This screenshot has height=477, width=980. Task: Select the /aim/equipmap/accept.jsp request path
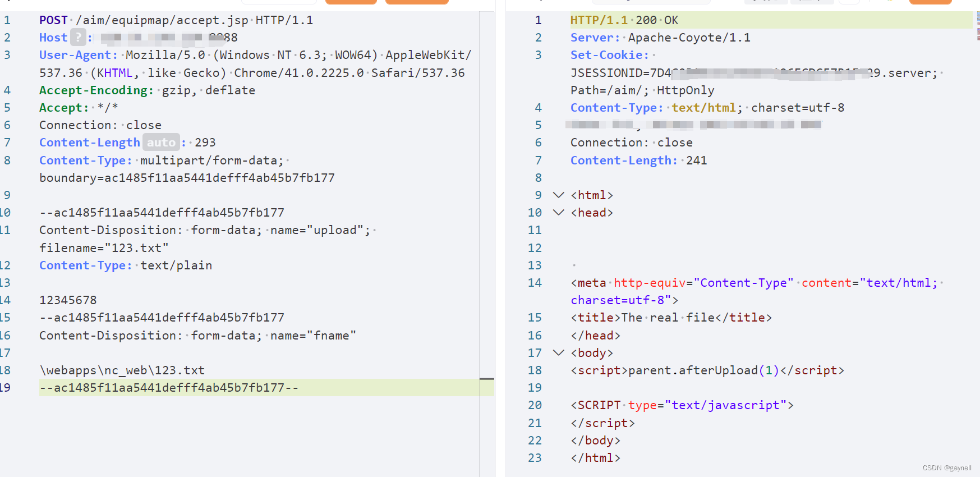pyautogui.click(x=162, y=20)
